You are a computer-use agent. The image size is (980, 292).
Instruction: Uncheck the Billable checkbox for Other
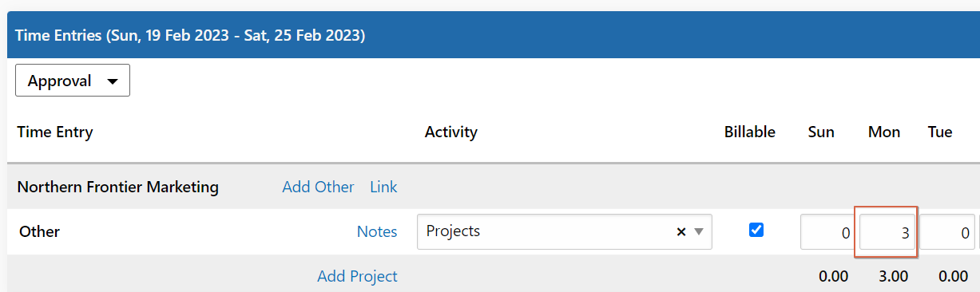tap(756, 230)
